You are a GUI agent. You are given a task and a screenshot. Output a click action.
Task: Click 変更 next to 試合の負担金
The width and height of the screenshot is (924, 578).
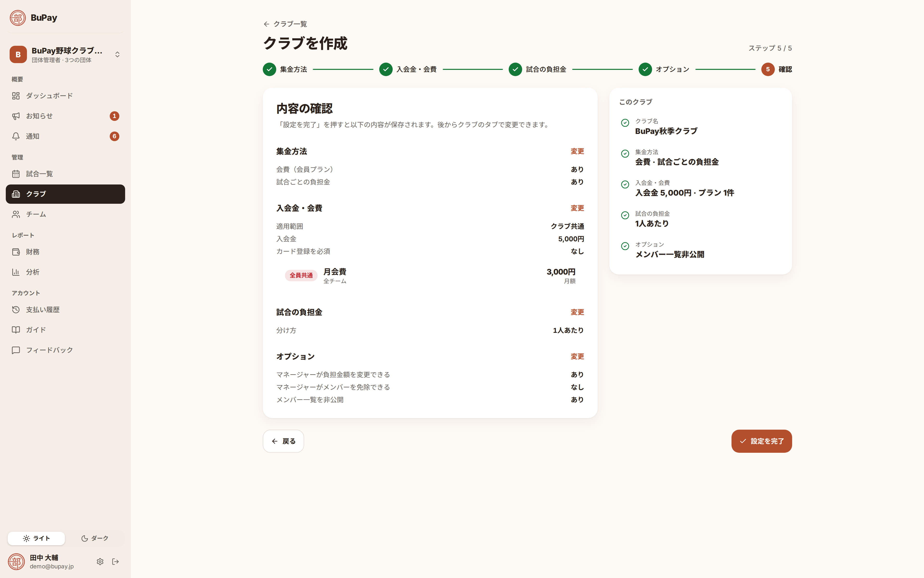(x=577, y=312)
